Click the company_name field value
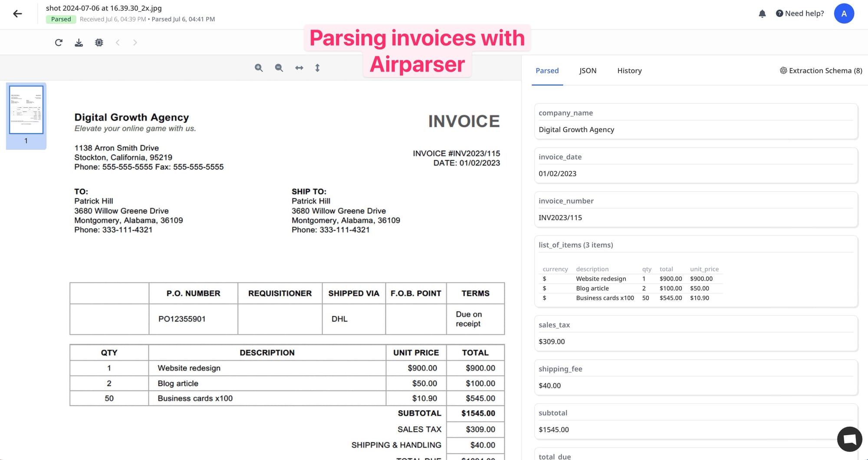 tap(576, 129)
